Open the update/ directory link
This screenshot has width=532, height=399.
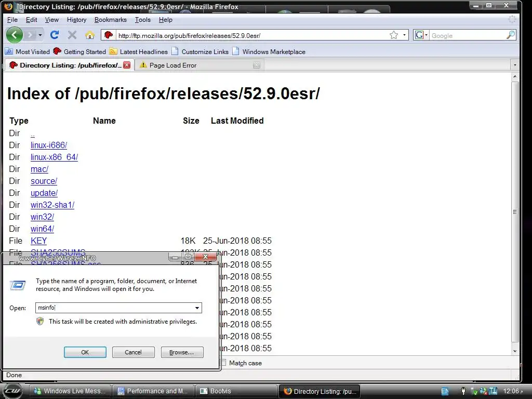[x=44, y=193]
